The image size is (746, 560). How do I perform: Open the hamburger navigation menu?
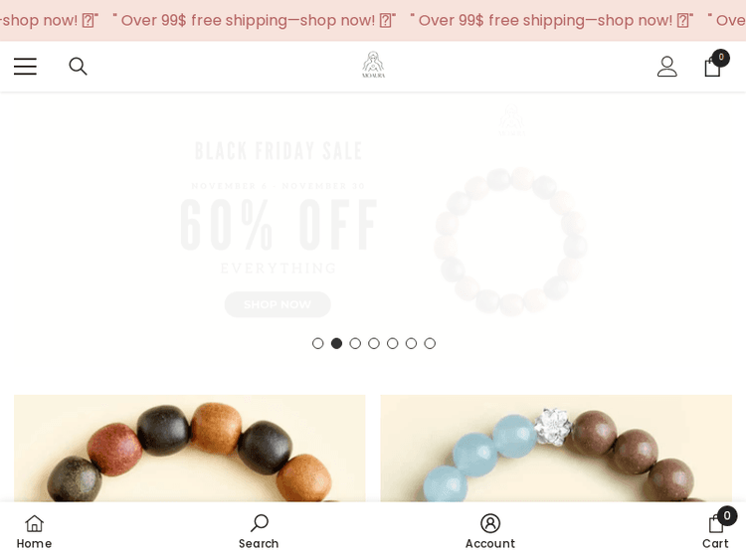coord(25,66)
